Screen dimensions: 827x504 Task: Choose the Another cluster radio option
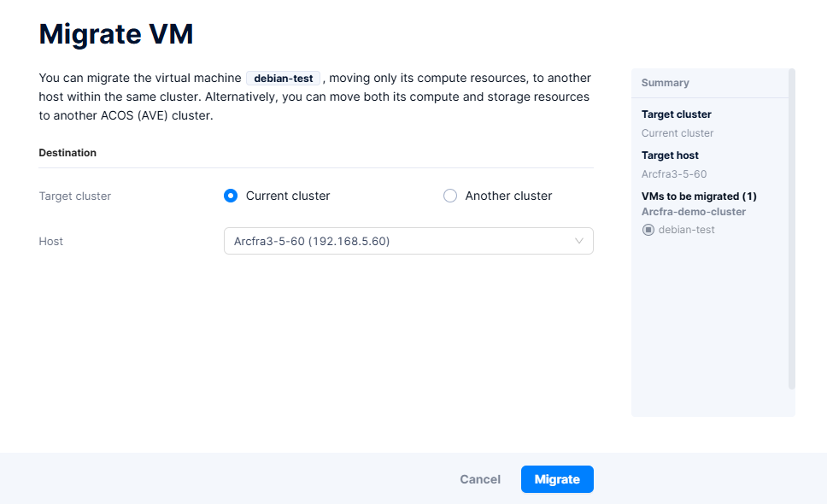[450, 196]
